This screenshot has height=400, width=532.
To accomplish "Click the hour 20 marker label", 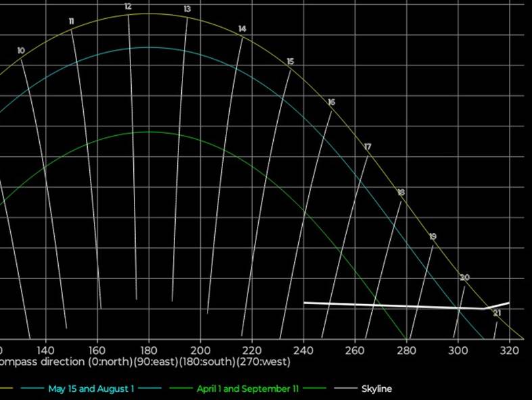I will [x=464, y=278].
